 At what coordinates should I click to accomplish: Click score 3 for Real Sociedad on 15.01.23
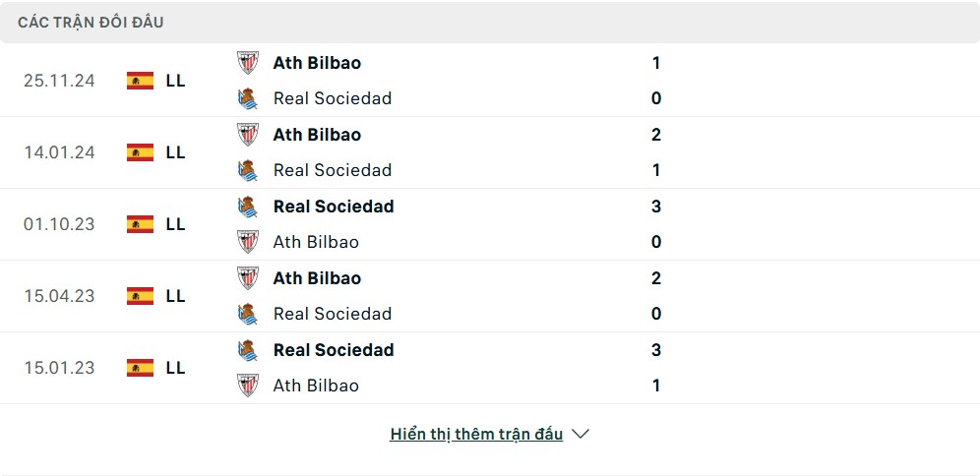pyautogui.click(x=656, y=350)
